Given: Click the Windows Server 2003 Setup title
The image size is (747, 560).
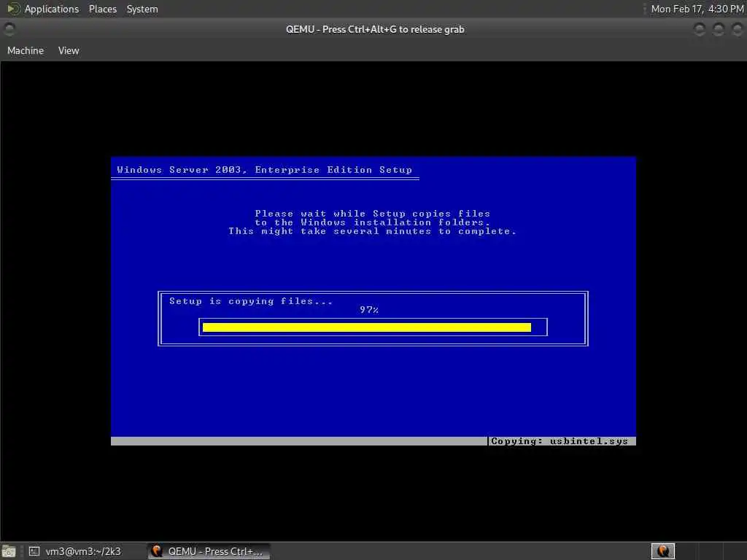Looking at the screenshot, I should (x=264, y=169).
